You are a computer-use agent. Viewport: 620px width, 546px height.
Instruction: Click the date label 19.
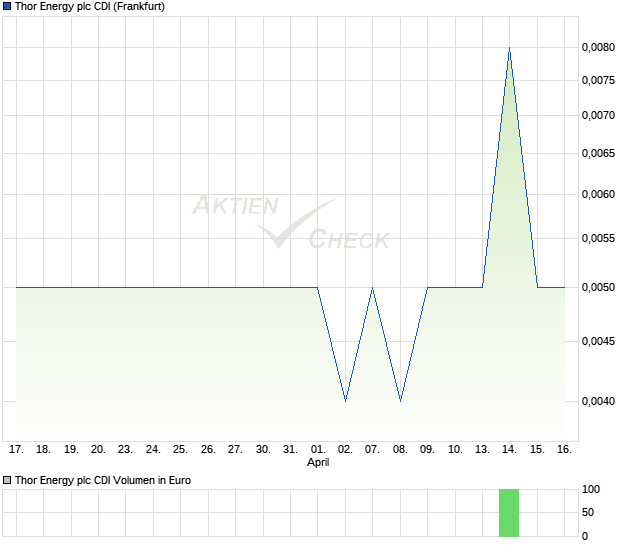pos(71,450)
